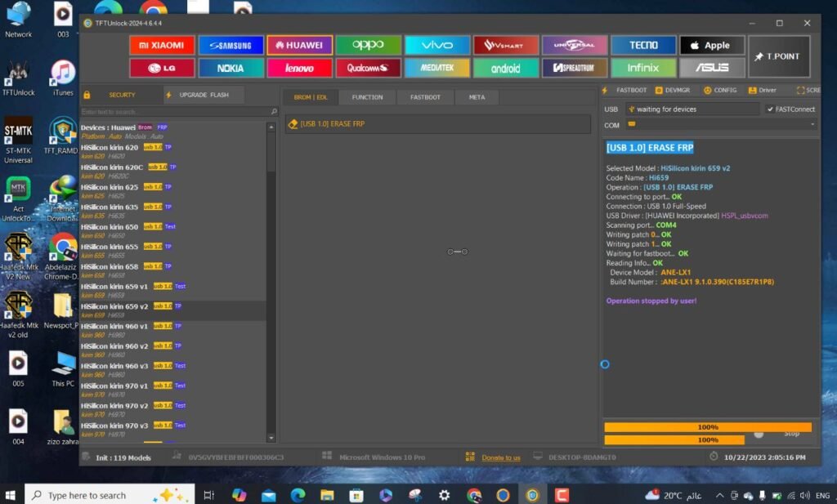Select HiSilicon kirin 650 model
The width and height of the screenshot is (837, 504).
coord(172,231)
